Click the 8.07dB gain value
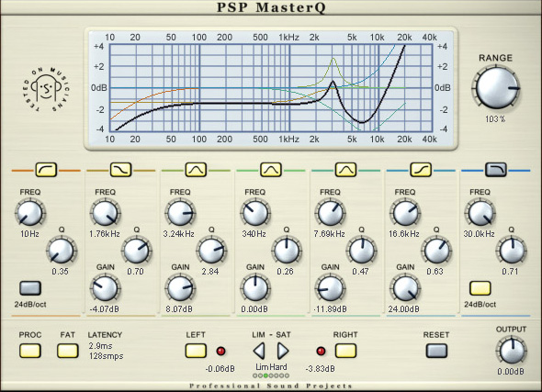 point(179,308)
